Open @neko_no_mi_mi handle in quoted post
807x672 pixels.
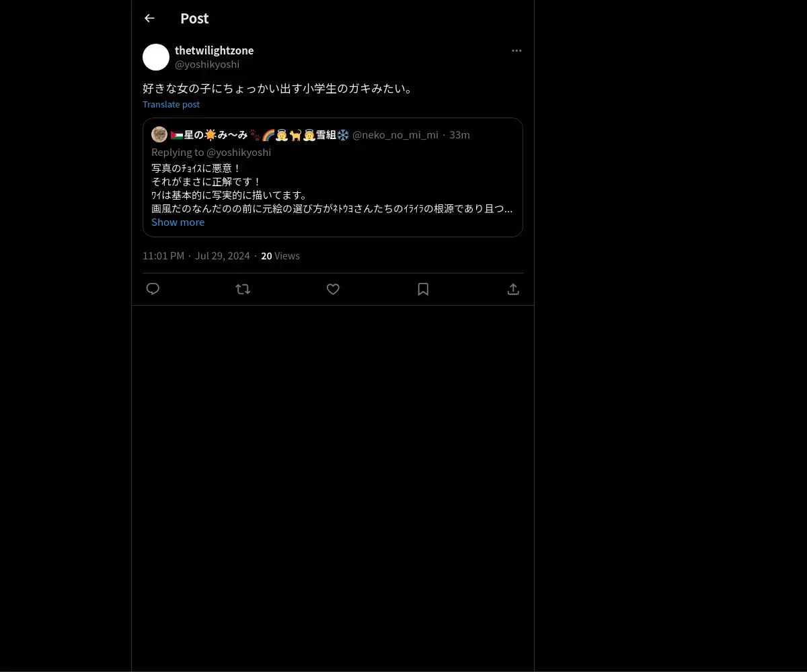pos(395,134)
